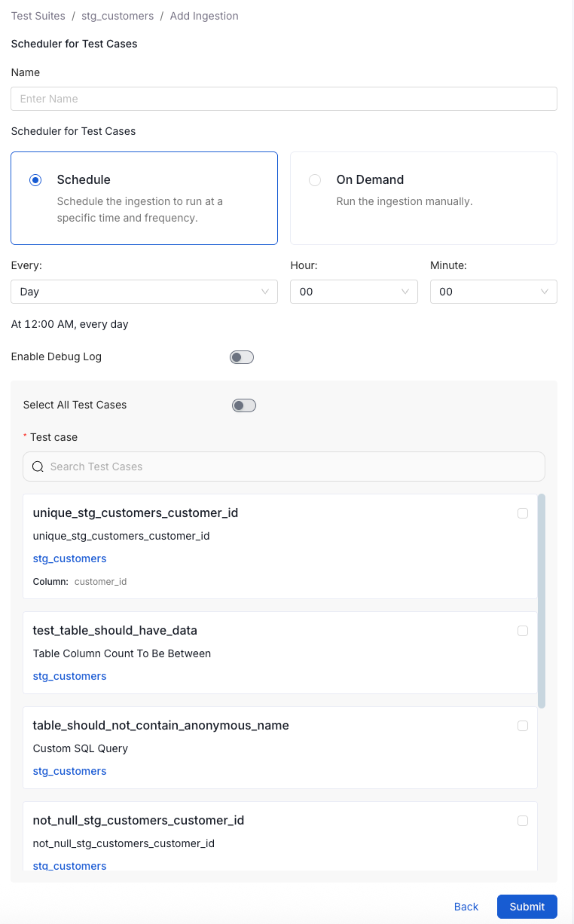Open stg_customers link under unique_stg_customers_customer_id
574x924 pixels.
point(70,558)
